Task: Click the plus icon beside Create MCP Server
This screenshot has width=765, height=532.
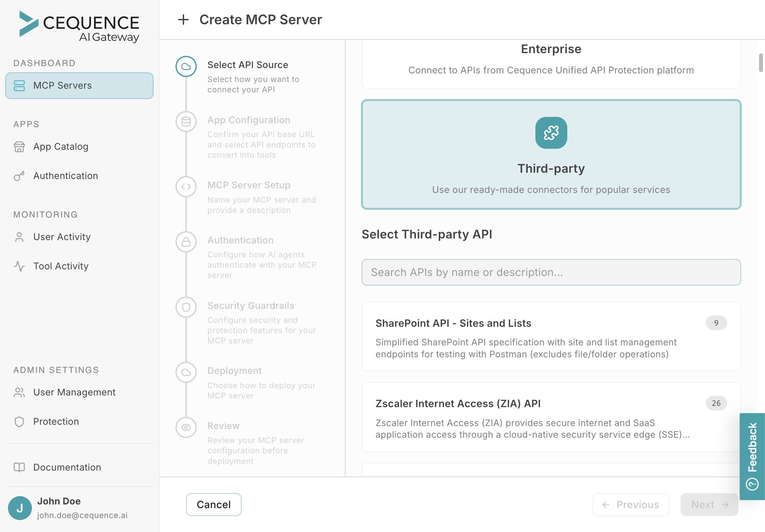Action: click(x=183, y=20)
